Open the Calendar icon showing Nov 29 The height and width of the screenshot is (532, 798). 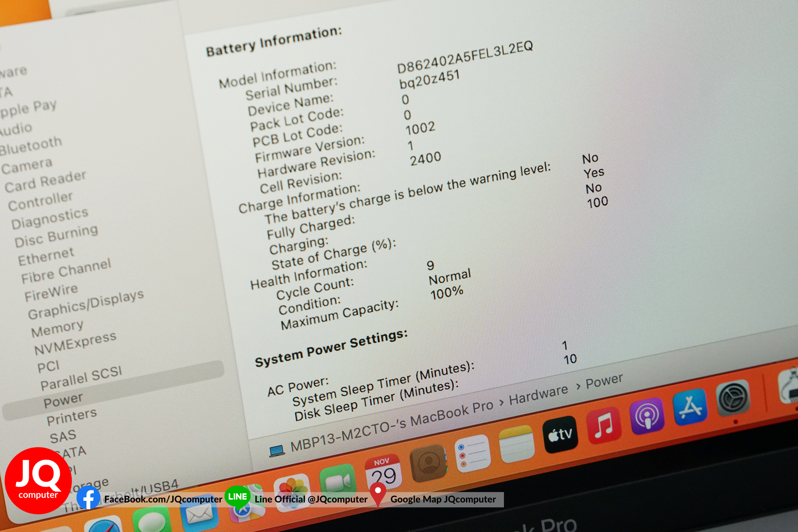383,473
